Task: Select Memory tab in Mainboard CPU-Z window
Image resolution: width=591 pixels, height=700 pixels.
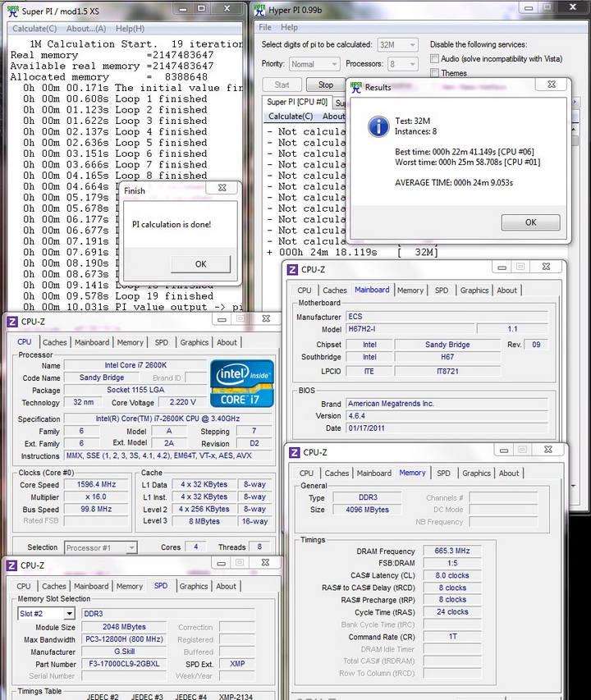Action: pos(410,291)
